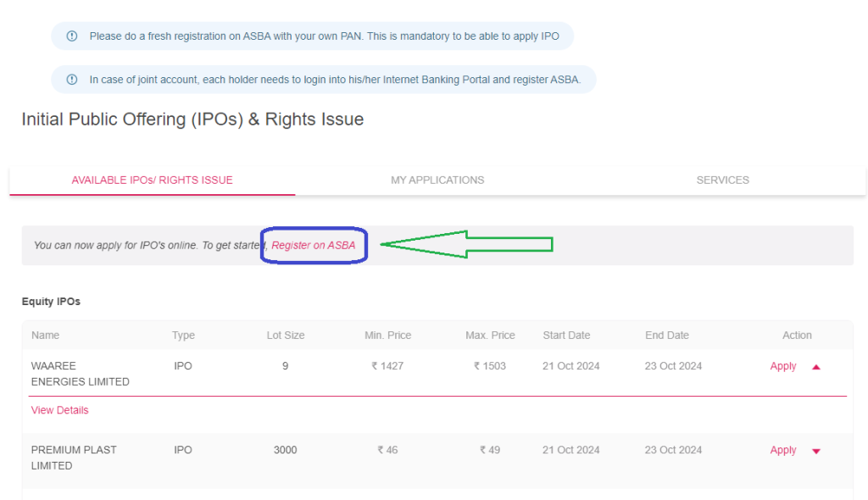Click the info icon beside the ASBA registration notice

click(71, 36)
